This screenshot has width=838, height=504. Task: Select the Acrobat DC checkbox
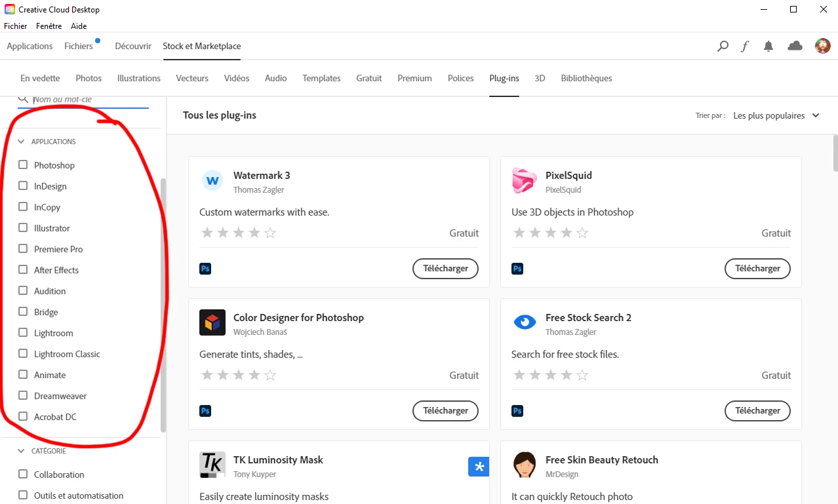point(23,416)
